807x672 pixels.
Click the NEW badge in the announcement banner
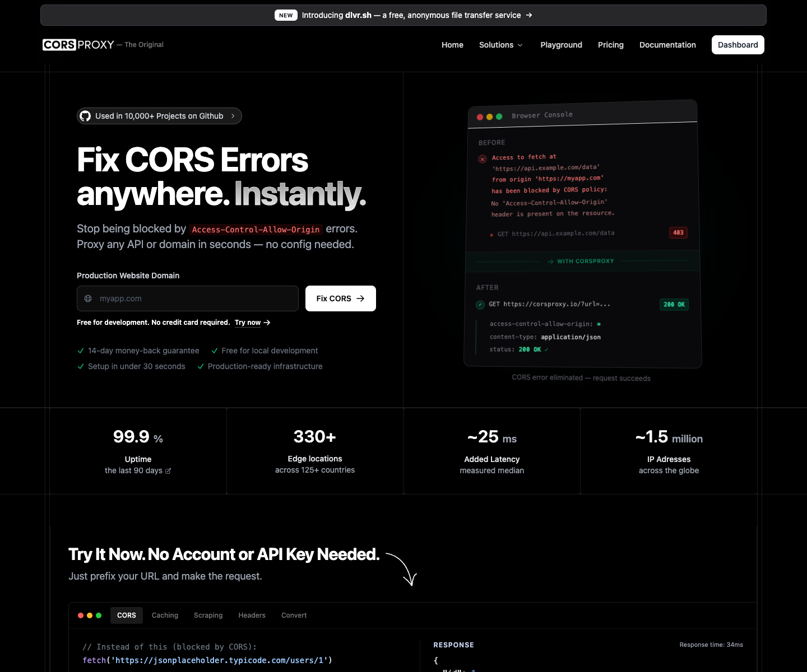point(286,15)
